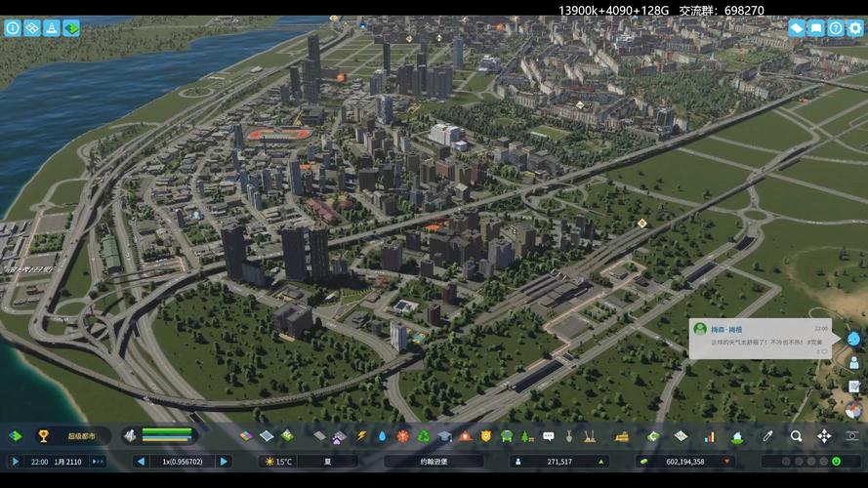Viewport: 868px width, 488px height.
Task: Open the education graduation cap menu
Action: [x=444, y=436]
